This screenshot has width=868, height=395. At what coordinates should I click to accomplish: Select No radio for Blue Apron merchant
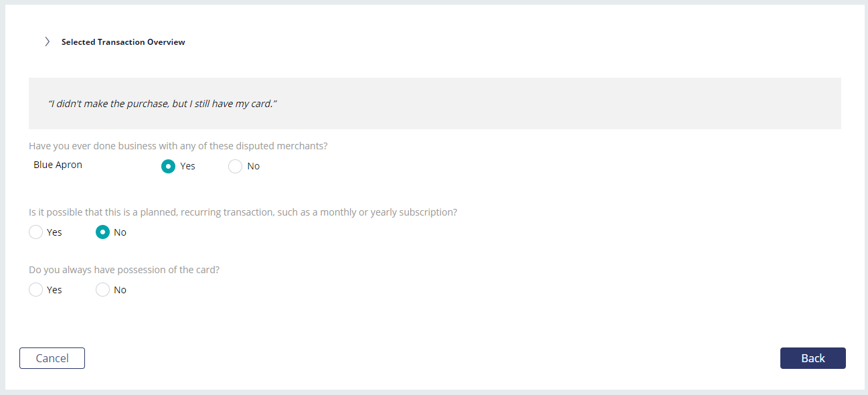[x=235, y=166]
